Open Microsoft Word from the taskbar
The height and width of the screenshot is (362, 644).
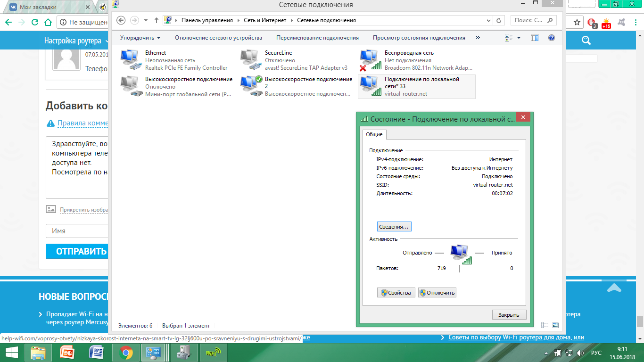(x=96, y=352)
